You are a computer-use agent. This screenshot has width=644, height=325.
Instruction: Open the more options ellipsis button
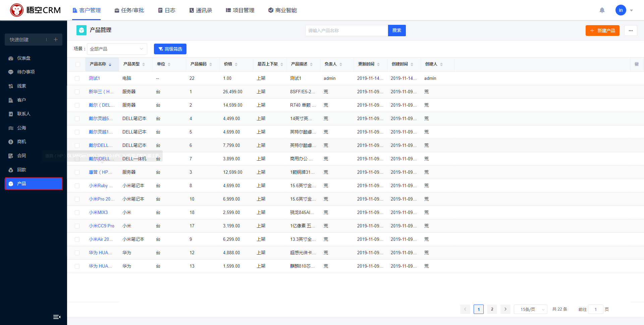(631, 31)
